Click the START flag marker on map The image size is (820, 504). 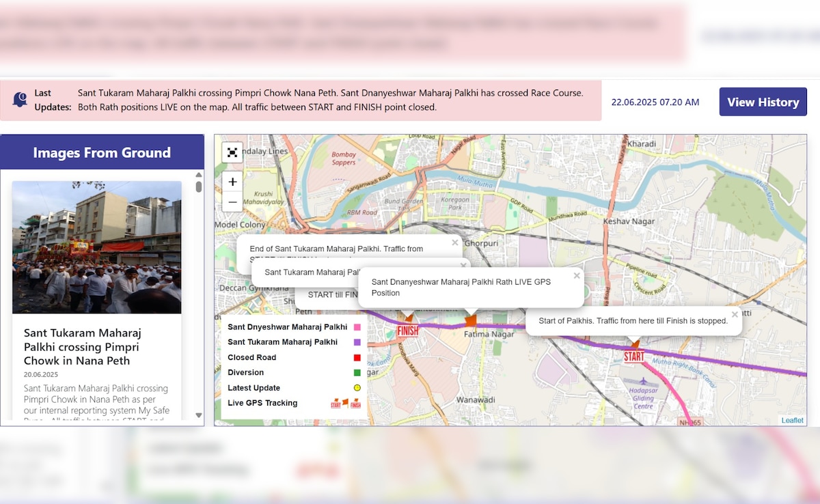(633, 353)
